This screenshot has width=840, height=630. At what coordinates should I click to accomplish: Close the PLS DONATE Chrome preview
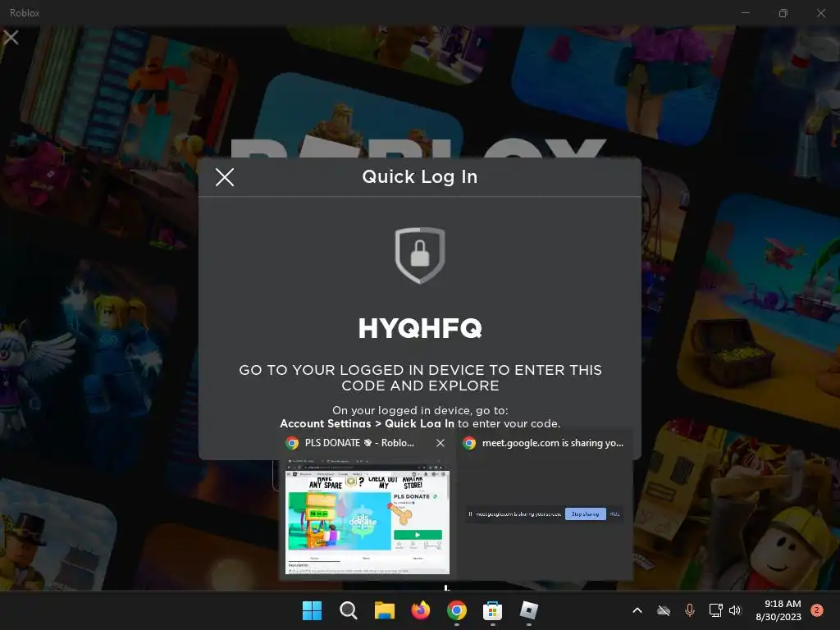point(441,443)
